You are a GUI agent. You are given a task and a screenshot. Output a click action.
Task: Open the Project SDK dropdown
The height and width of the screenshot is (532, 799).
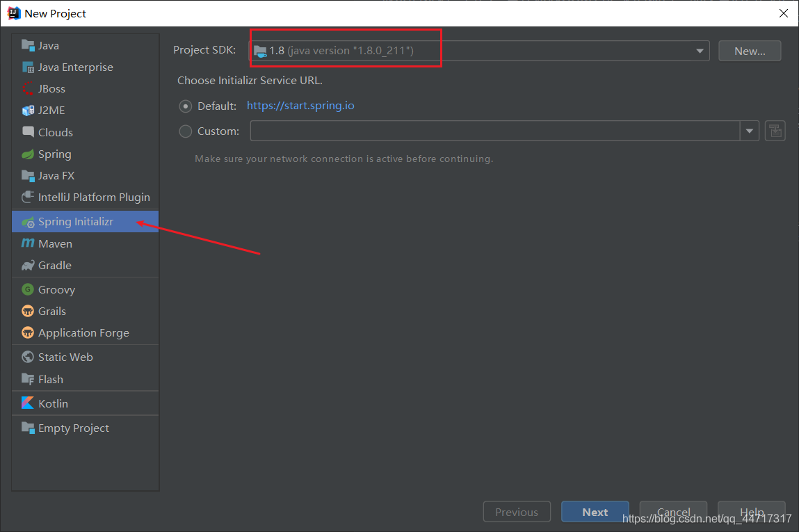click(698, 50)
